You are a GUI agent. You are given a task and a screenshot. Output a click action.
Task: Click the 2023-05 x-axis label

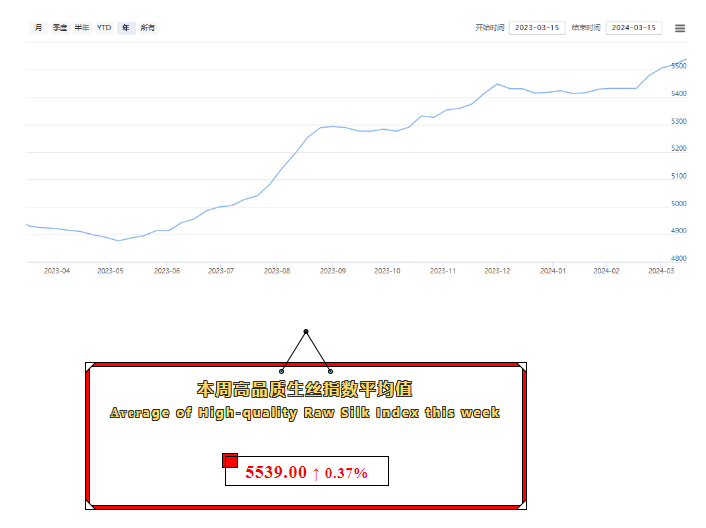point(111,270)
